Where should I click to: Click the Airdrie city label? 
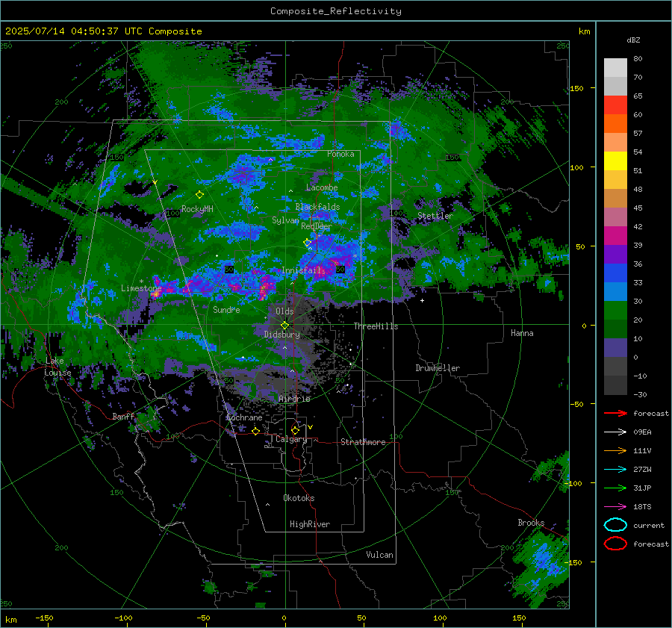click(294, 399)
